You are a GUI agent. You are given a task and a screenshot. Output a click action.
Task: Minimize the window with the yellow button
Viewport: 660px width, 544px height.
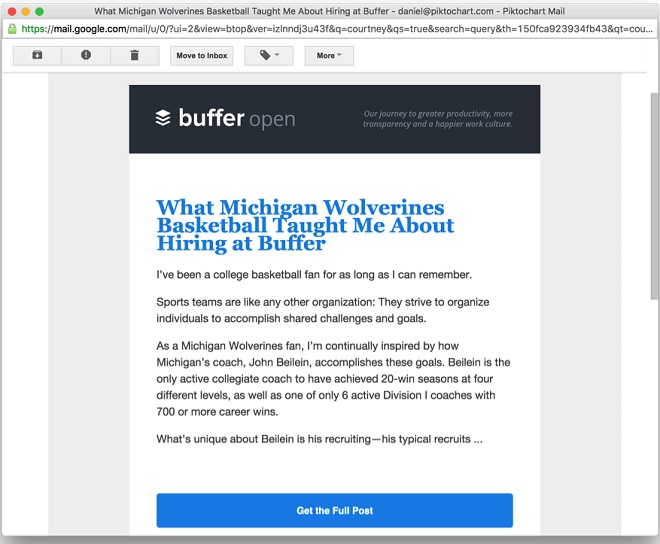click(x=26, y=11)
